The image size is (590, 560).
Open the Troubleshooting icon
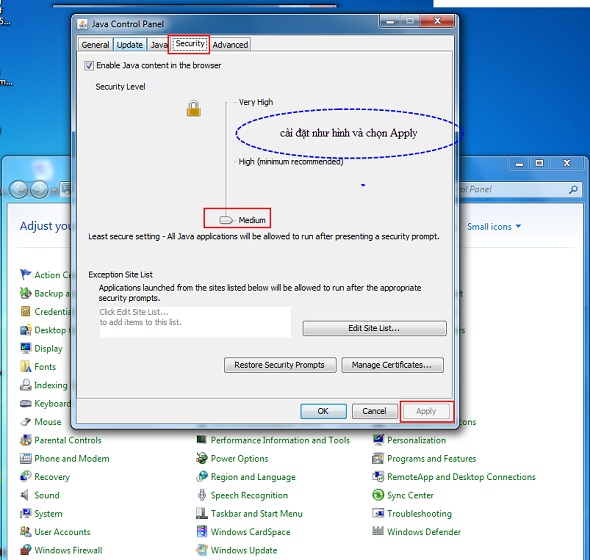[x=378, y=513]
